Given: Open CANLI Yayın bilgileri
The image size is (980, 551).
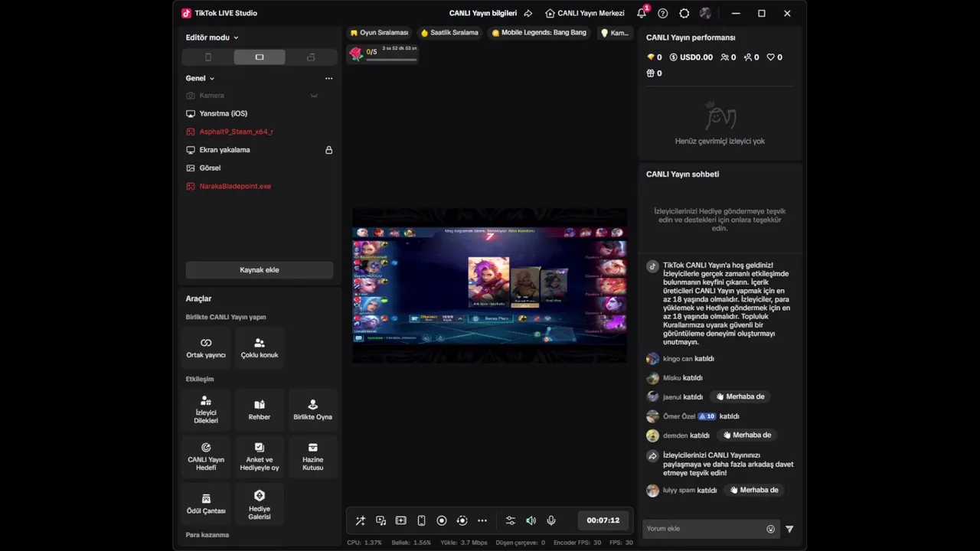Looking at the screenshot, I should [x=483, y=13].
